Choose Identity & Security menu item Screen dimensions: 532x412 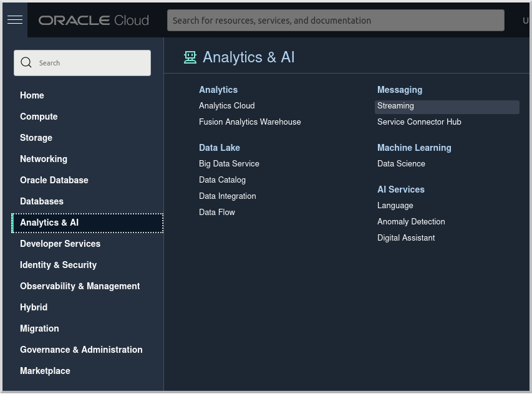coord(59,265)
